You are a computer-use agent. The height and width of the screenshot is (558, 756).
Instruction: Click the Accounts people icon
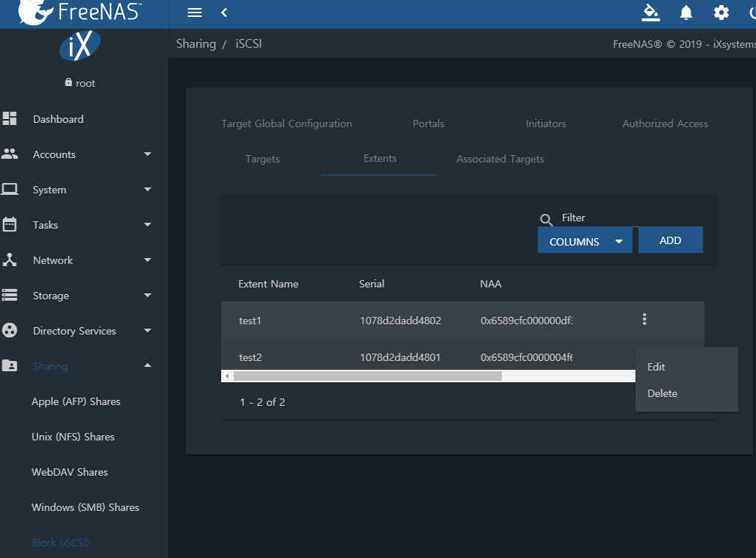(10, 154)
